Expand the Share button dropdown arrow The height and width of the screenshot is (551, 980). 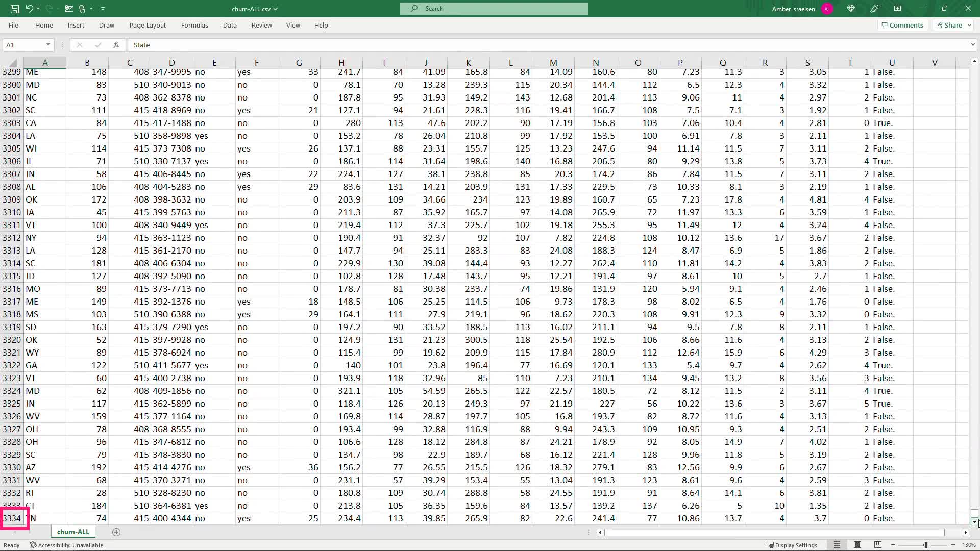tap(969, 25)
